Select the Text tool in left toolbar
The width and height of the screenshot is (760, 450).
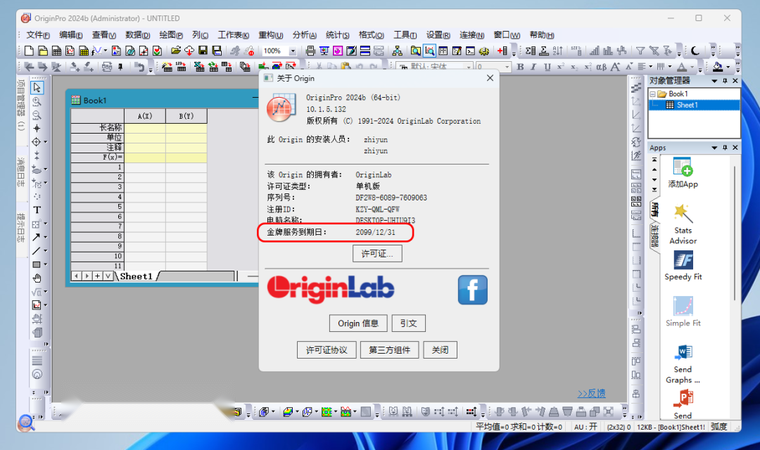[x=37, y=210]
